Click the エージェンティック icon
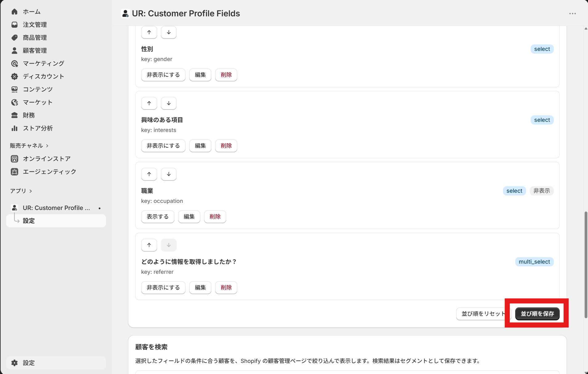This screenshot has height=374, width=588. [x=14, y=172]
